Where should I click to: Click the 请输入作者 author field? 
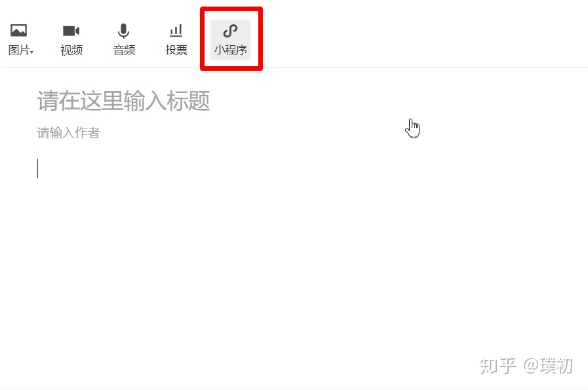pos(68,133)
